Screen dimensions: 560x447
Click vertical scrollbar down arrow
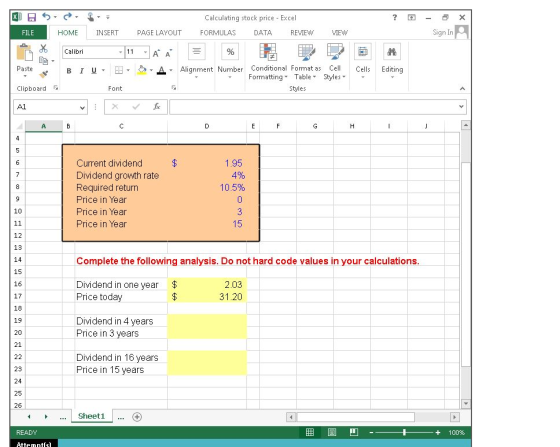(x=466, y=403)
